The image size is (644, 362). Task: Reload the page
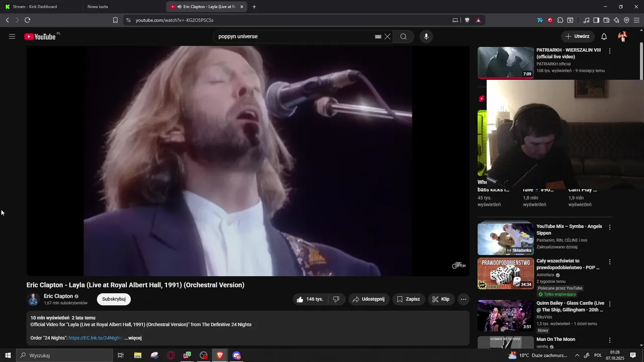click(x=27, y=20)
